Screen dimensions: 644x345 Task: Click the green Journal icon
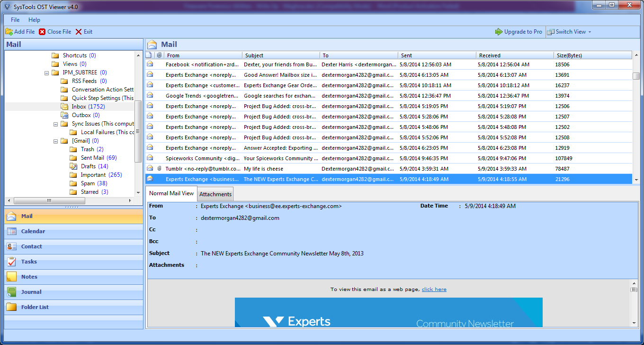point(12,292)
